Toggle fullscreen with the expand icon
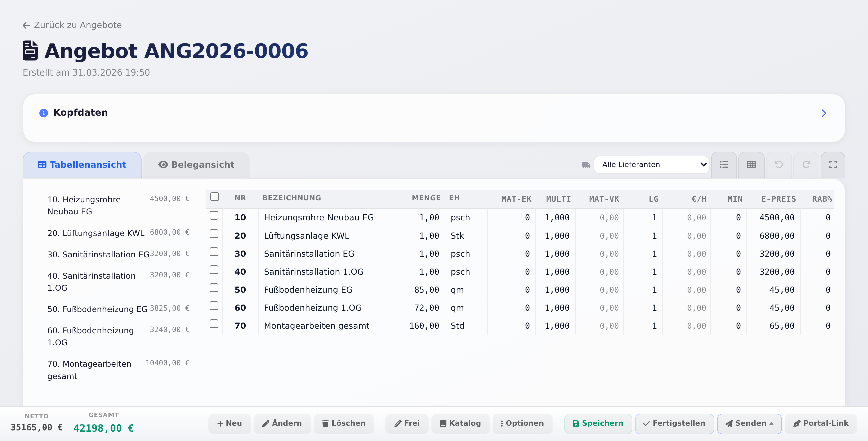This screenshot has height=441, width=868. (x=833, y=164)
